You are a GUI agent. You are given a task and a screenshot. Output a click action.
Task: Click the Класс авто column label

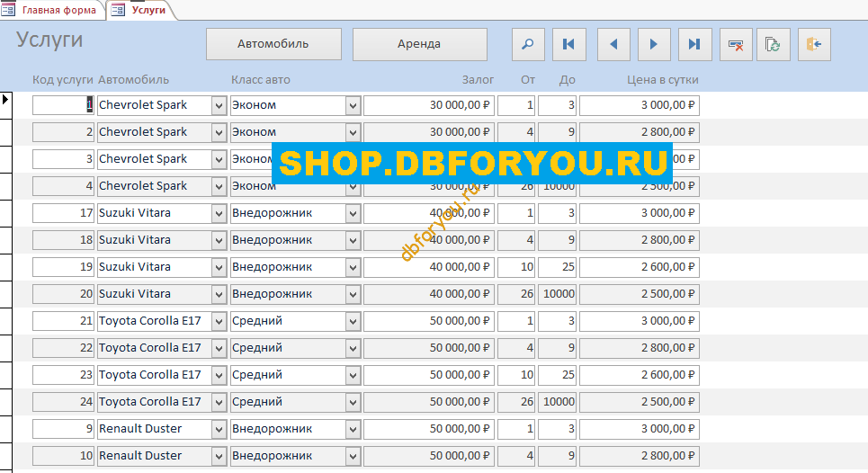pos(260,80)
